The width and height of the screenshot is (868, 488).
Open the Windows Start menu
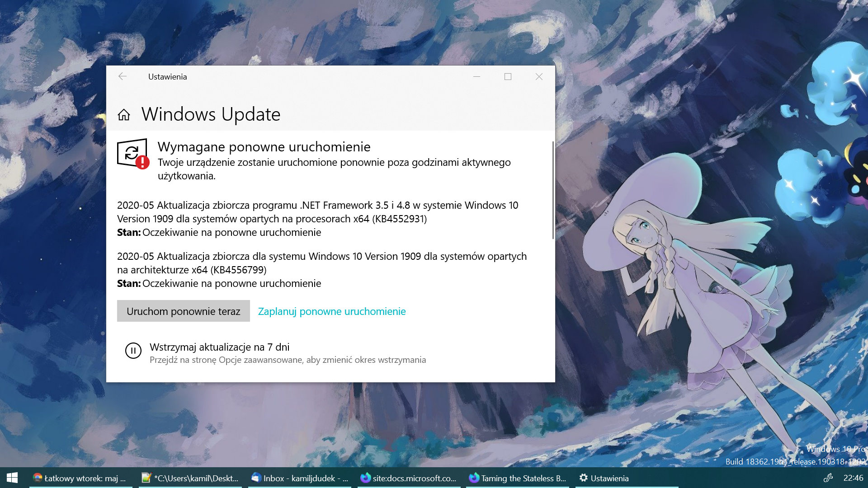[x=12, y=478]
